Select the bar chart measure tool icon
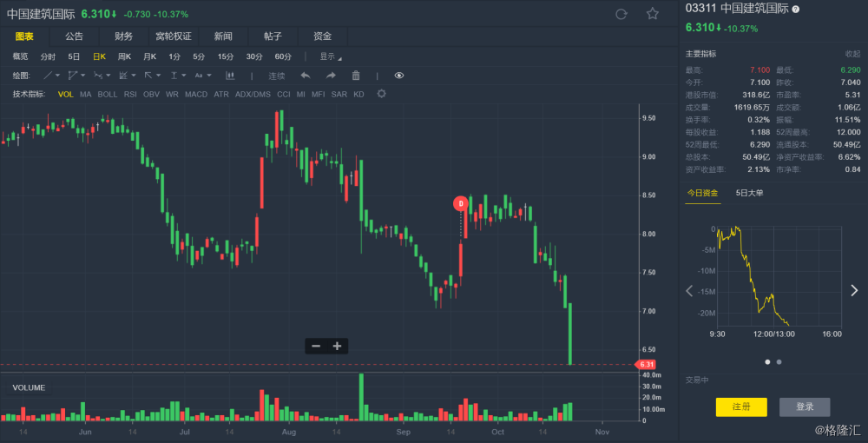 (230, 76)
